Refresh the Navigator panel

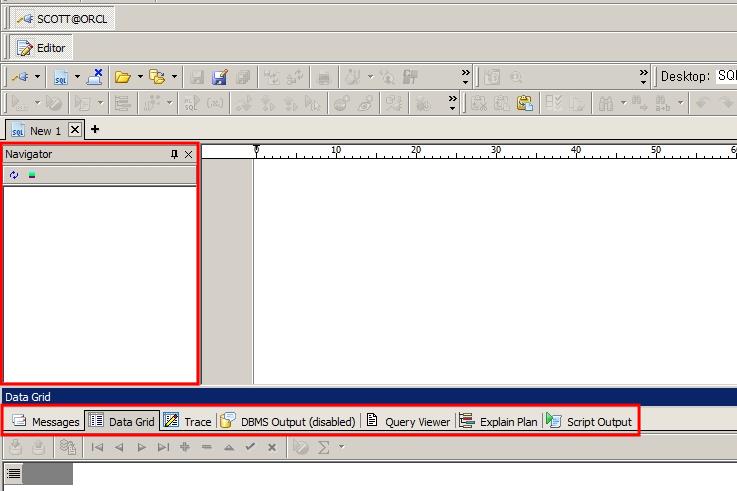pyautogui.click(x=14, y=175)
